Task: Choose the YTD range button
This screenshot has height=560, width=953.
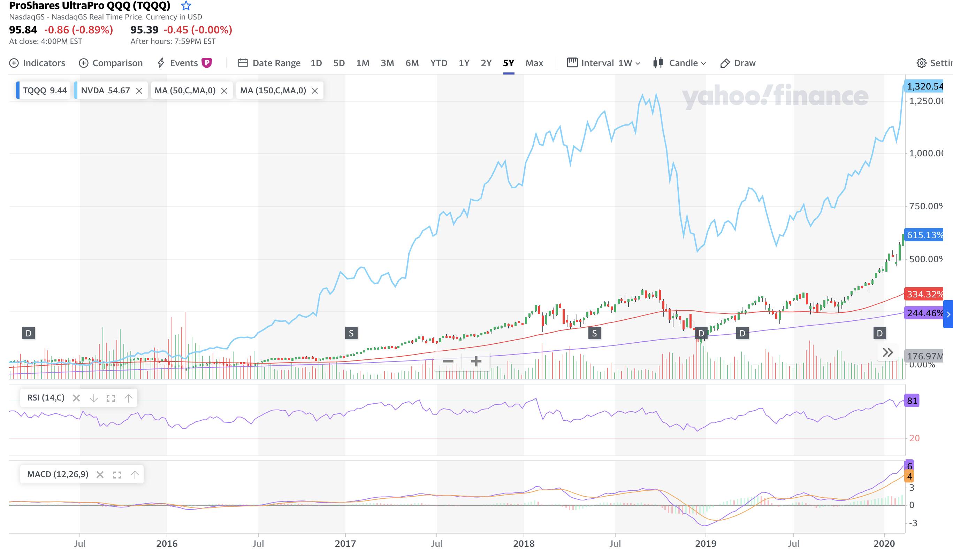Action: pos(439,63)
